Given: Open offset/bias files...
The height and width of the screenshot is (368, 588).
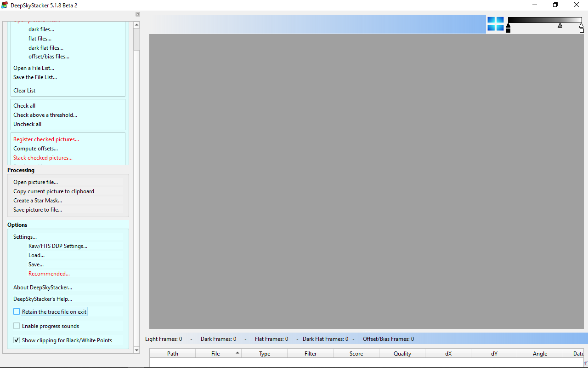Looking at the screenshot, I should coord(49,57).
